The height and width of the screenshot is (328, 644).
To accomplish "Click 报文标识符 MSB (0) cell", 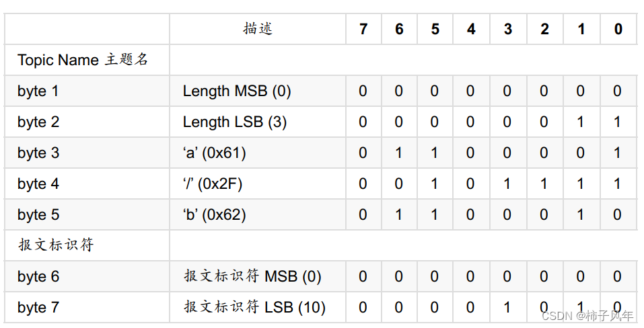I will pyautogui.click(x=252, y=276).
